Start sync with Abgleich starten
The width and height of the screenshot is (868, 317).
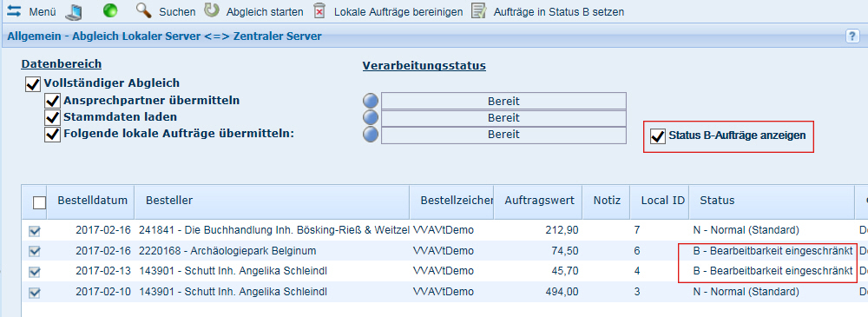tap(265, 11)
